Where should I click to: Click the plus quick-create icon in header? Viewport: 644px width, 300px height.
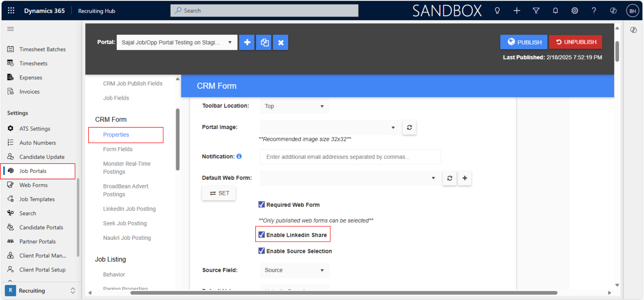(x=517, y=11)
